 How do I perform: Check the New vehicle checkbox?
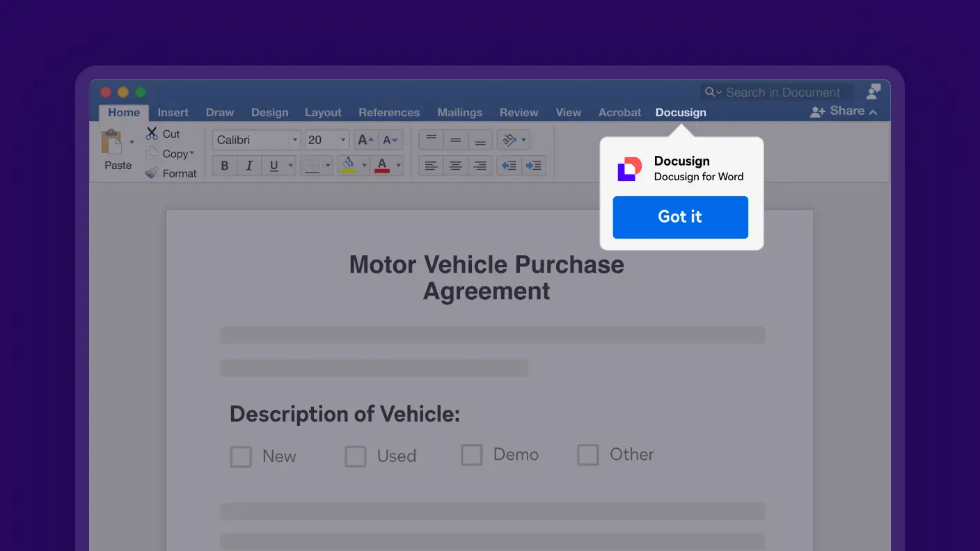[241, 456]
